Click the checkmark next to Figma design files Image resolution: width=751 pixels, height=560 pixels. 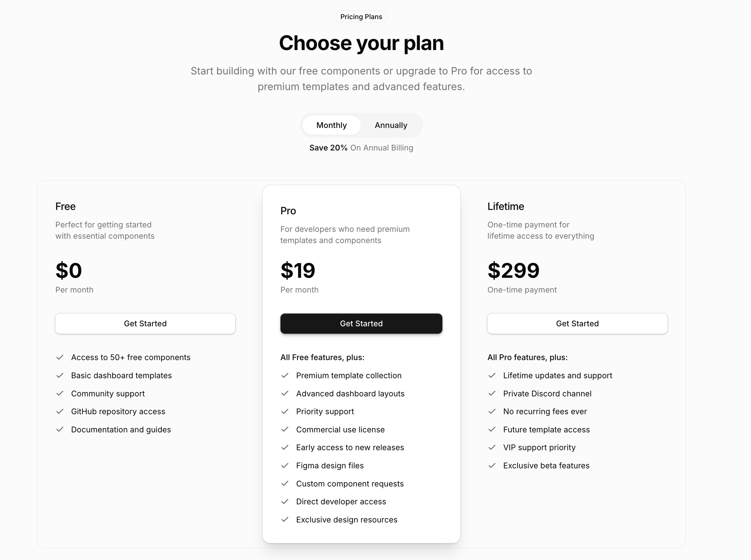click(285, 466)
